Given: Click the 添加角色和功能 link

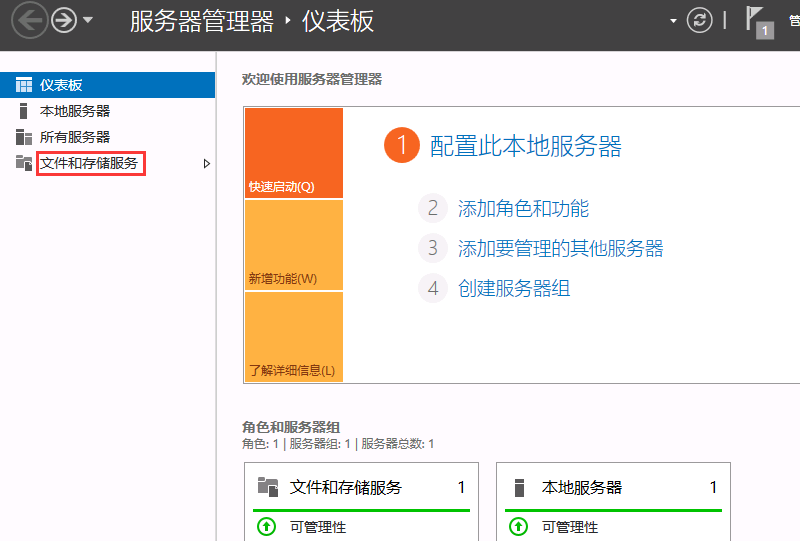Looking at the screenshot, I should coord(523,209).
